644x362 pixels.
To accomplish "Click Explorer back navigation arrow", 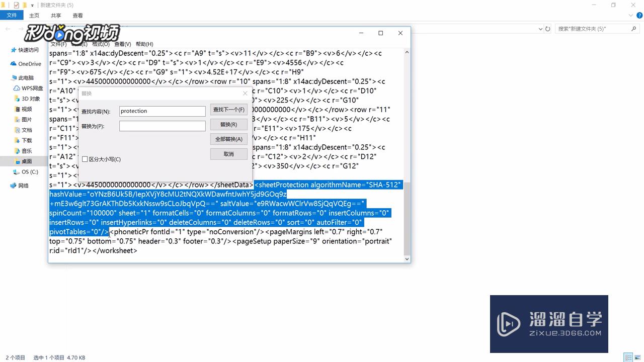I will pyautogui.click(x=8, y=29).
